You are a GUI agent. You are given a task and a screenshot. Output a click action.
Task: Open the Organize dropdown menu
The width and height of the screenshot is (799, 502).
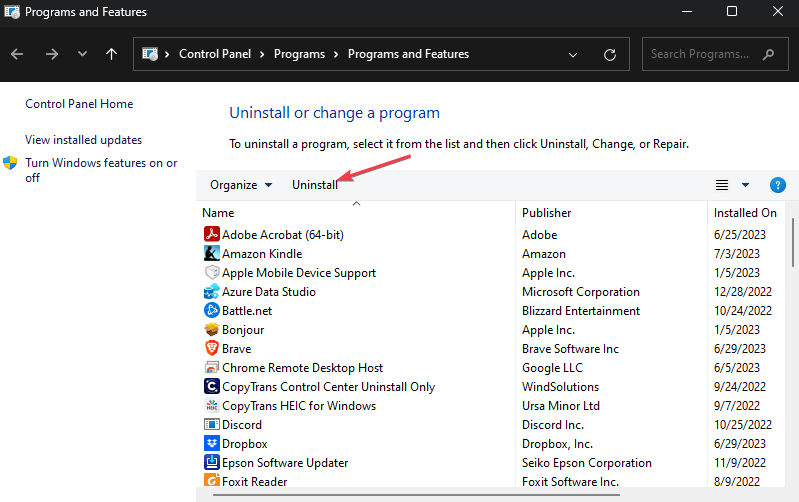pyautogui.click(x=241, y=185)
